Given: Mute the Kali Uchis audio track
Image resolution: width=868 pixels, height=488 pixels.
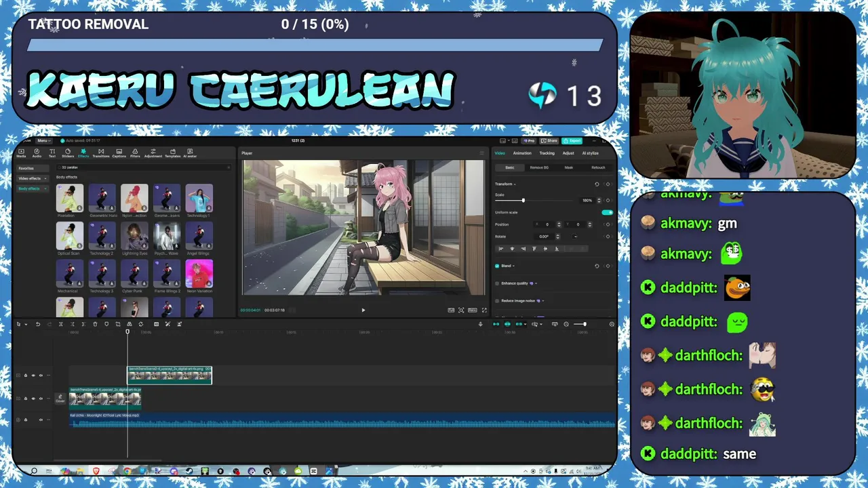Looking at the screenshot, I should pyautogui.click(x=41, y=420).
